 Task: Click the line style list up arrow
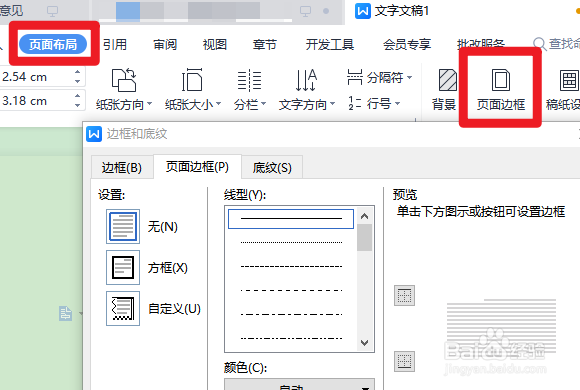[x=364, y=216]
